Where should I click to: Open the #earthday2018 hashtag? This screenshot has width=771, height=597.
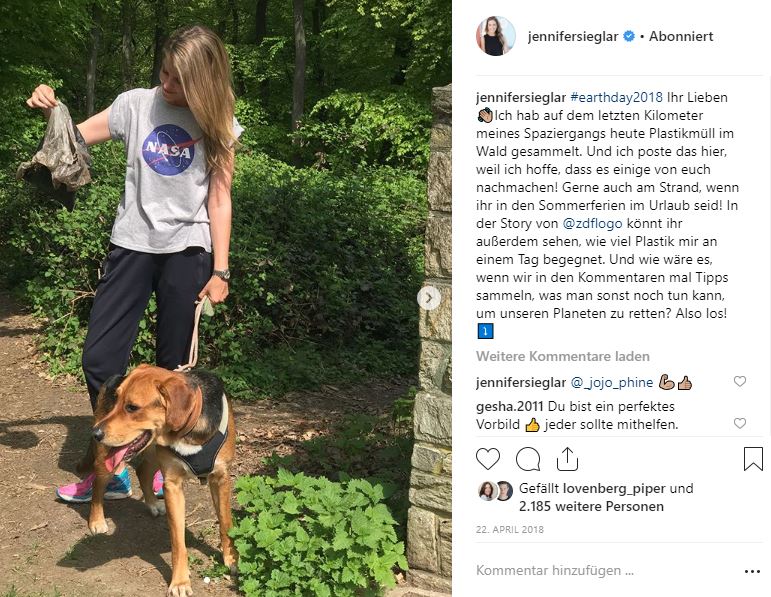pos(616,97)
